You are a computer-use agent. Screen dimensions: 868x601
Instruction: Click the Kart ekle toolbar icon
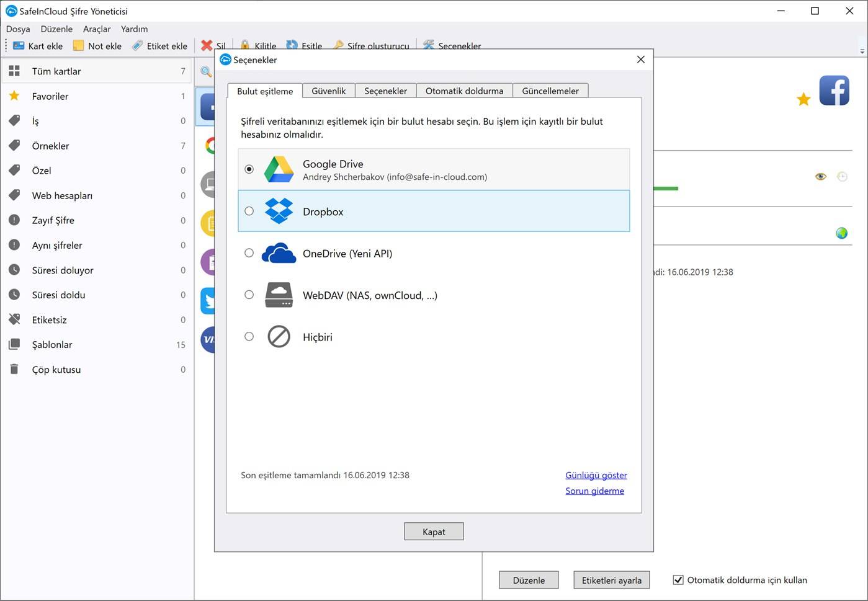(x=19, y=46)
